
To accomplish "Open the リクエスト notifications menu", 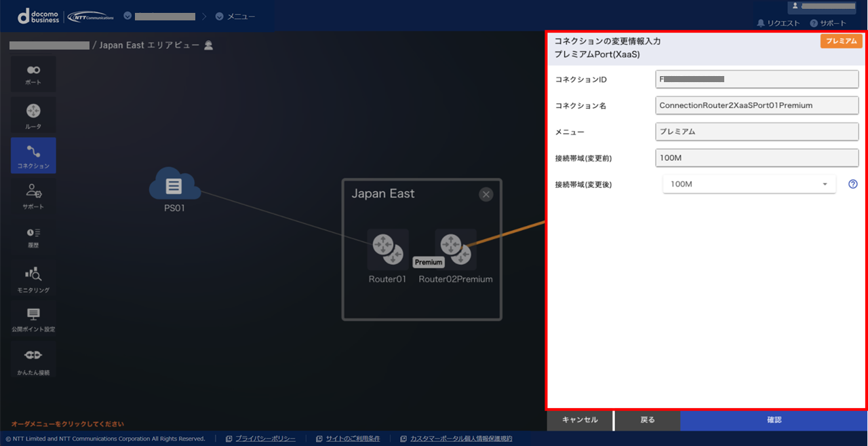I will (x=778, y=23).
